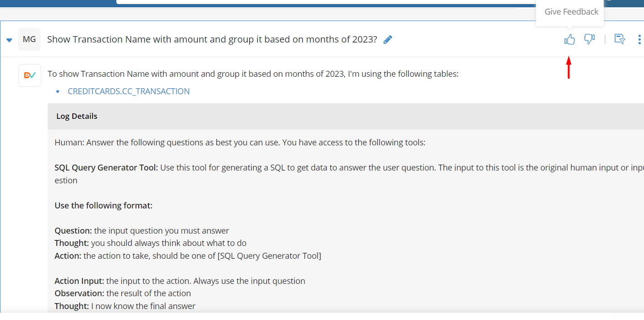Click the 'I now know the final answer' line
This screenshot has width=644, height=320.
[x=143, y=306]
